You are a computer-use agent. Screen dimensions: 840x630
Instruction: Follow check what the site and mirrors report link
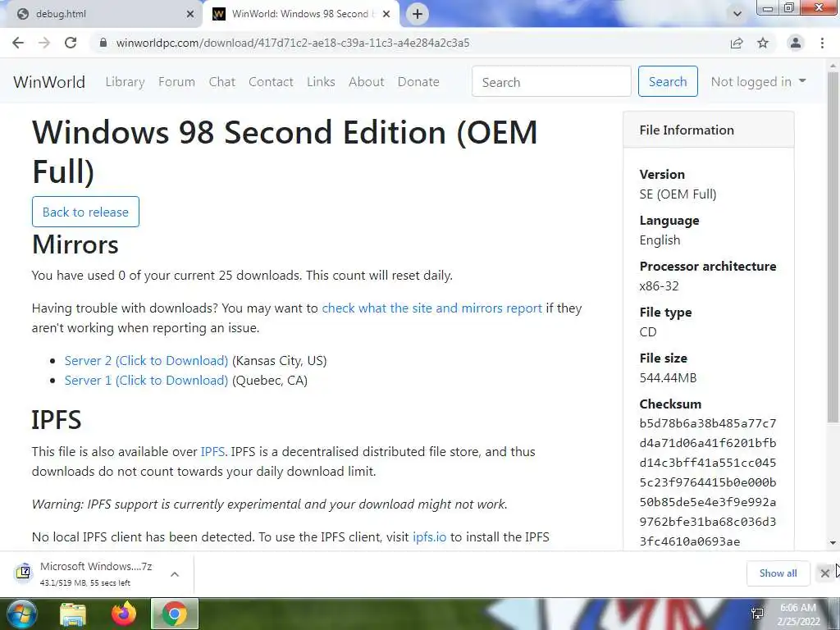coord(431,308)
